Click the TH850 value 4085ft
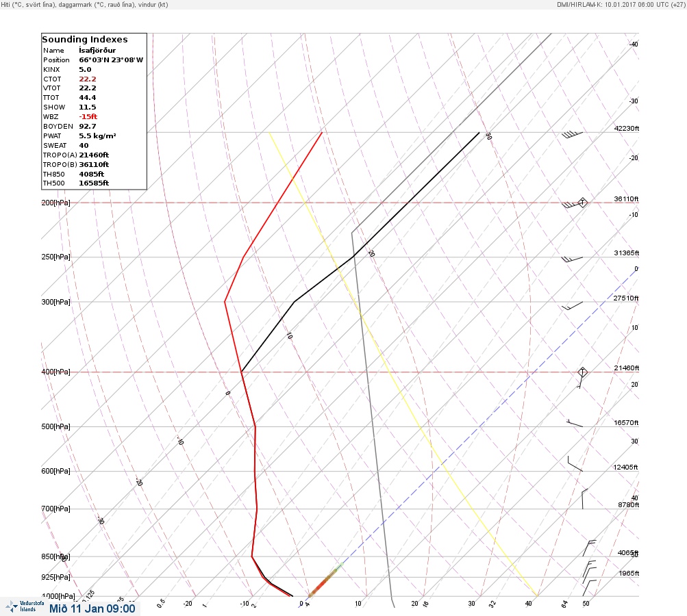 point(92,175)
